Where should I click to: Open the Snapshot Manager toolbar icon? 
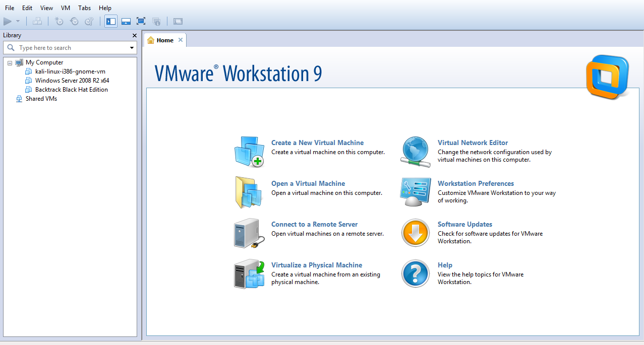coord(89,21)
